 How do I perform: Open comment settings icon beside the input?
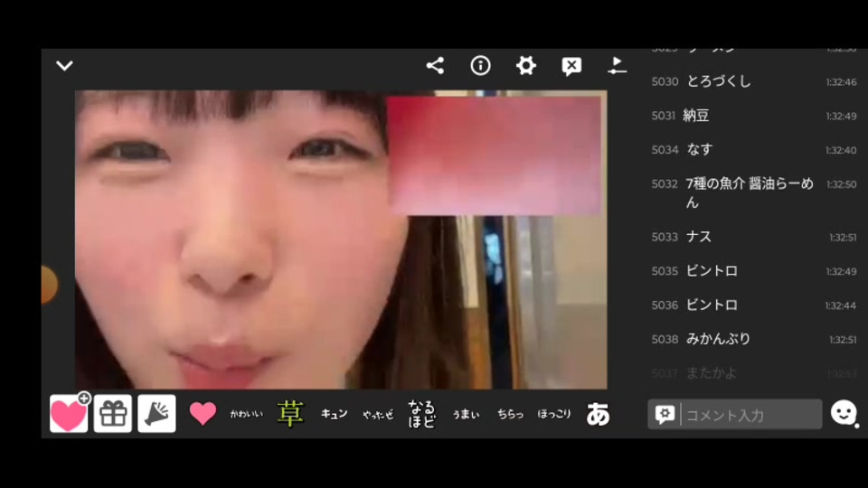point(665,414)
